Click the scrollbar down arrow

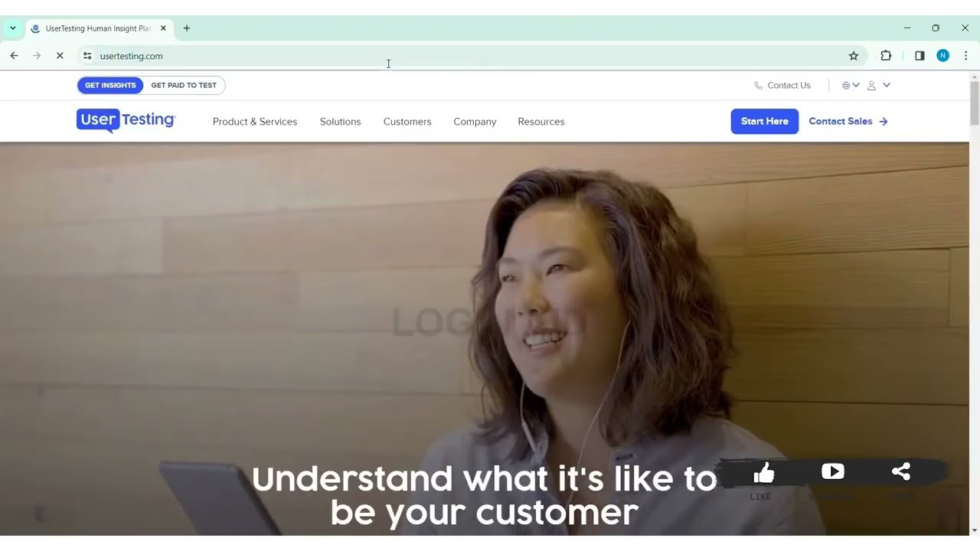click(975, 530)
